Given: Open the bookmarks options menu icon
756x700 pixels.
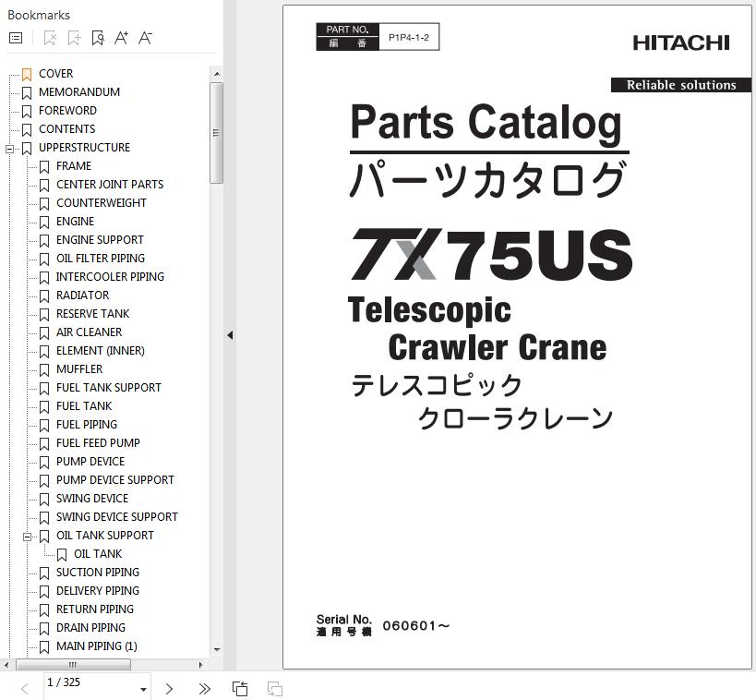Looking at the screenshot, I should 16,38.
